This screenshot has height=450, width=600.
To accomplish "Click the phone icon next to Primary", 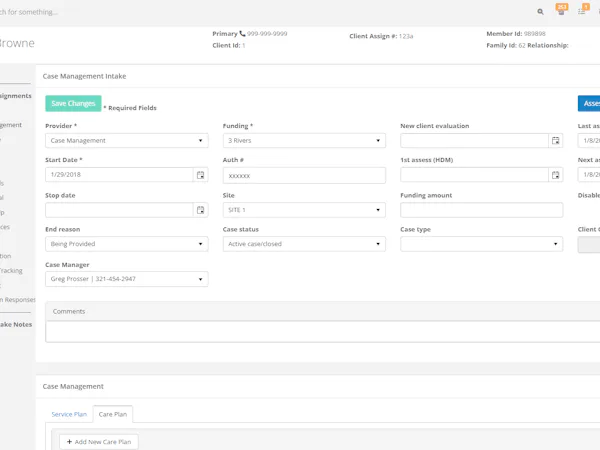I will click(242, 34).
